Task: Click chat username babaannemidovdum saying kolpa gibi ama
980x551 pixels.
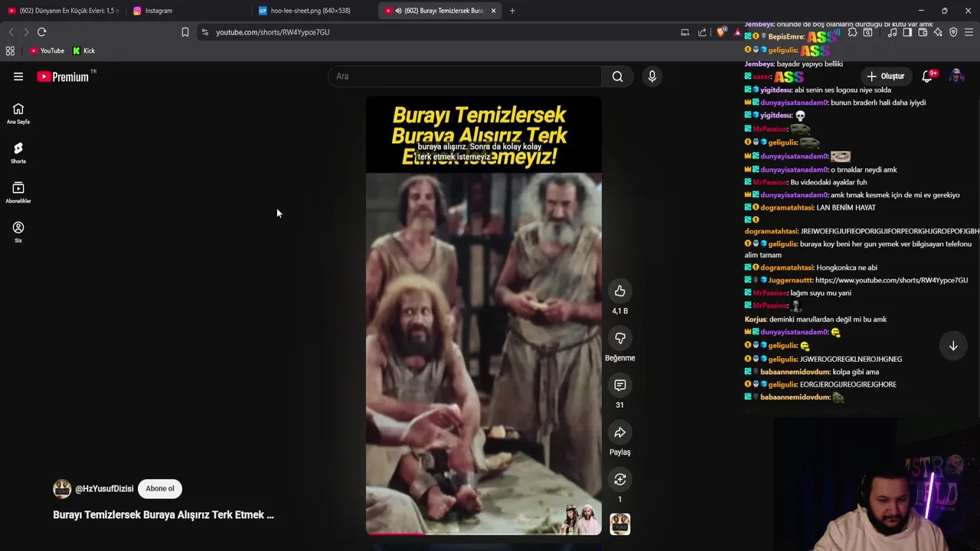Action: [795, 372]
